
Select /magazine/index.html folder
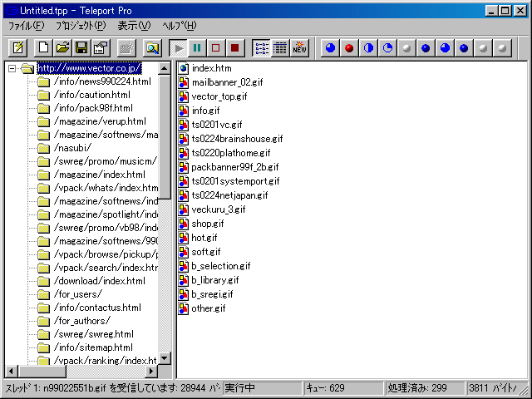(x=100, y=175)
